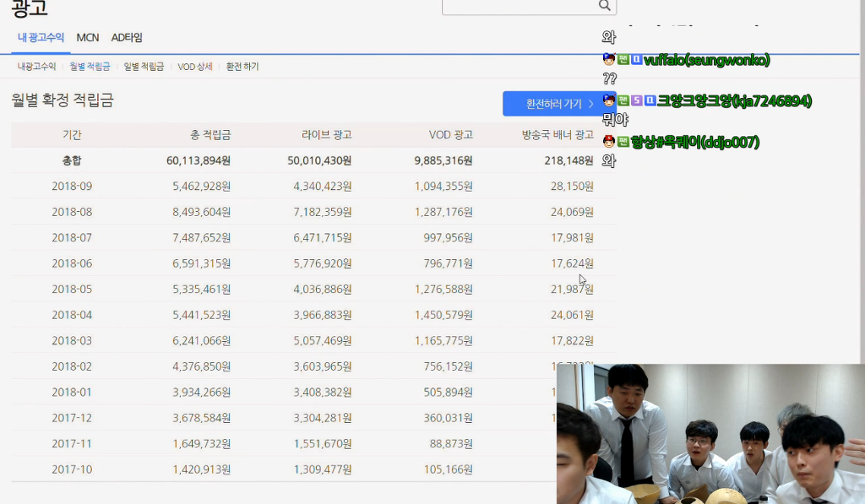
Task: Click 796,771원 in the 2018-06 row
Action: point(448,263)
